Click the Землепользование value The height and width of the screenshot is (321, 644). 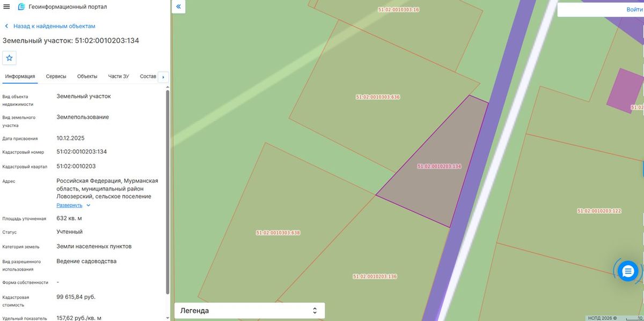pos(83,117)
